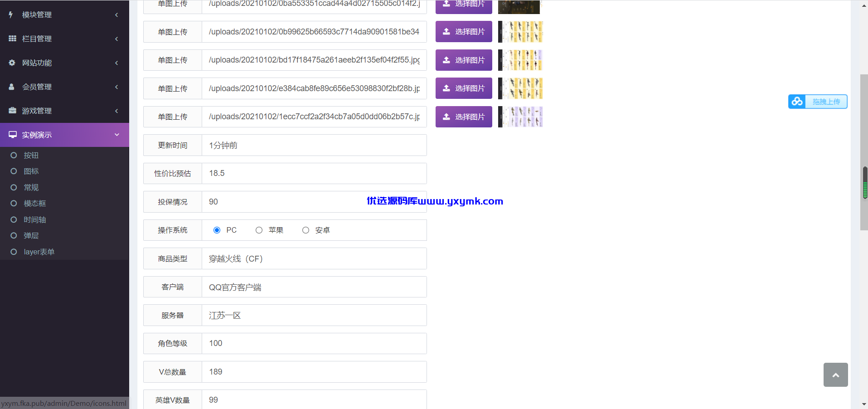Image resolution: width=868 pixels, height=409 pixels.
Task: Click the user icon beside 会员管理
Action: (x=12, y=87)
